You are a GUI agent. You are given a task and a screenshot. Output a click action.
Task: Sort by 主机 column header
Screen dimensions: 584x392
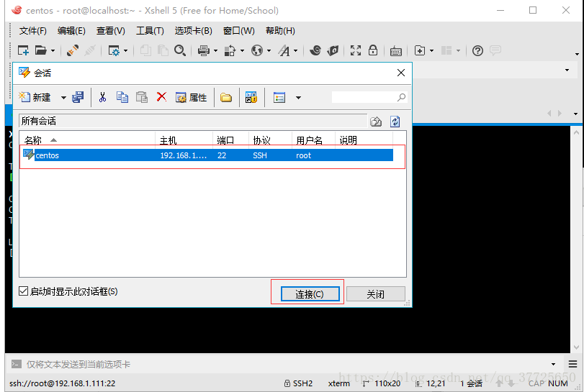tap(184, 140)
